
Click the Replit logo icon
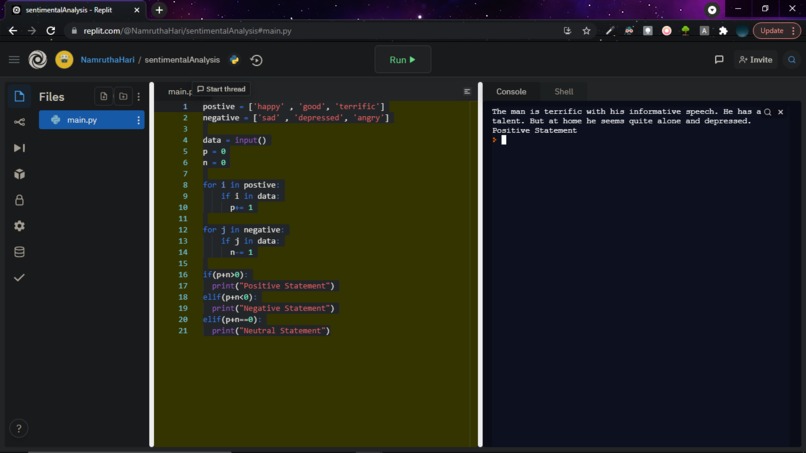coord(38,60)
